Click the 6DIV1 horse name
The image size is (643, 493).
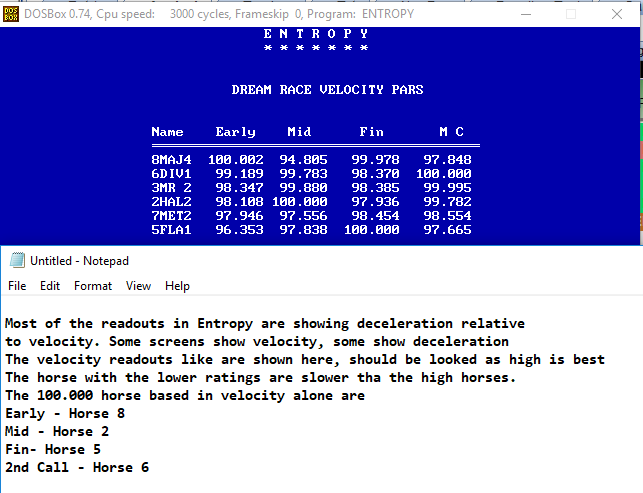click(x=171, y=173)
